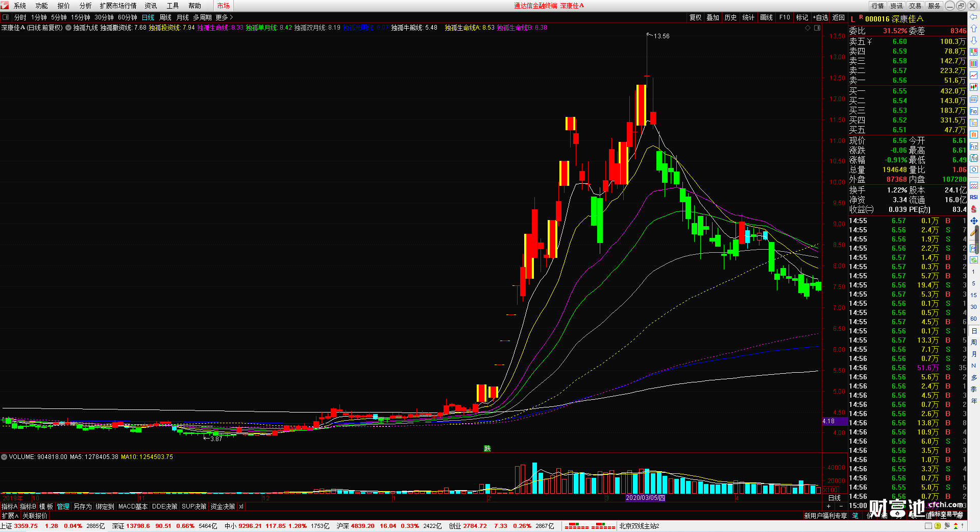Click the diamond icon at chart top-right
This screenshot has width=980, height=532.
pyautogui.click(x=808, y=28)
